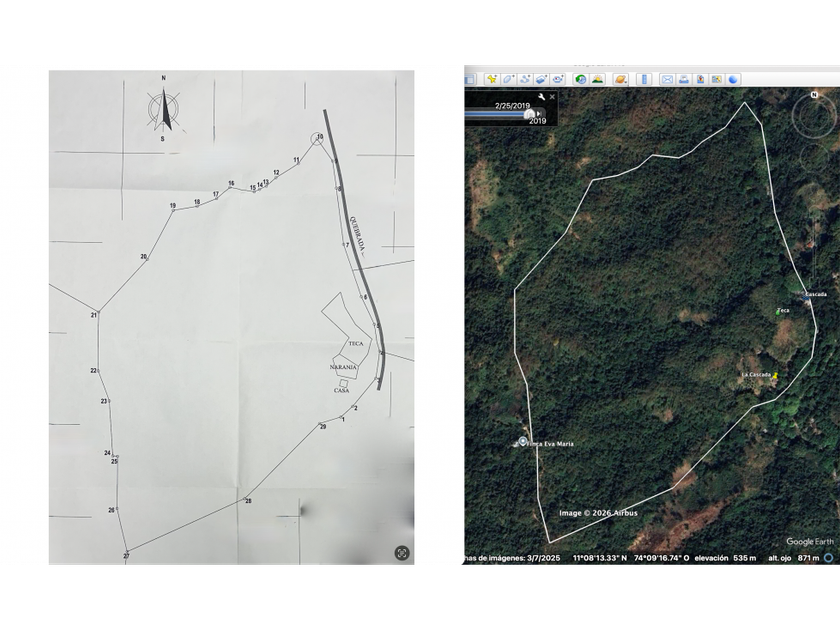Click the Record a Tour icon
The width and height of the screenshot is (840, 630).
click(x=557, y=79)
